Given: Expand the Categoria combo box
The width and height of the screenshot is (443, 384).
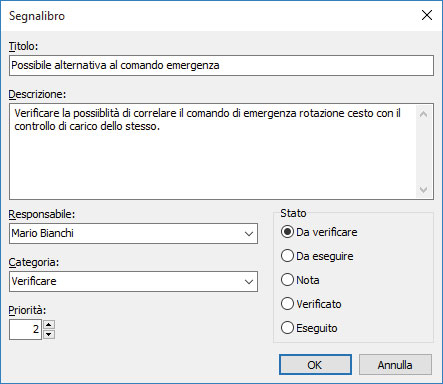Looking at the screenshot, I should (x=249, y=282).
